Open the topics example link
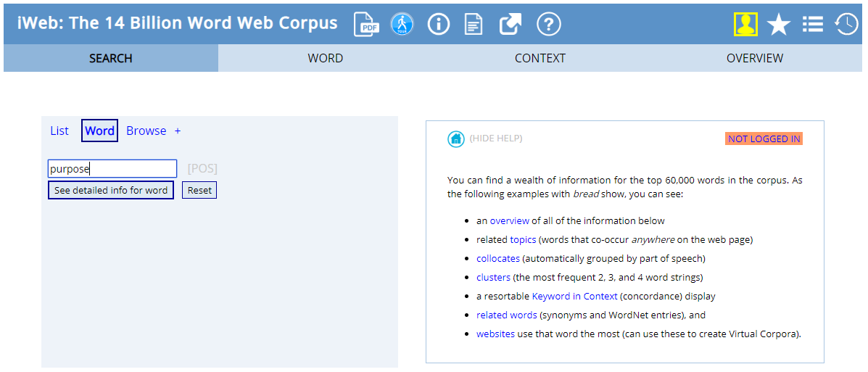868x372 pixels. click(523, 240)
